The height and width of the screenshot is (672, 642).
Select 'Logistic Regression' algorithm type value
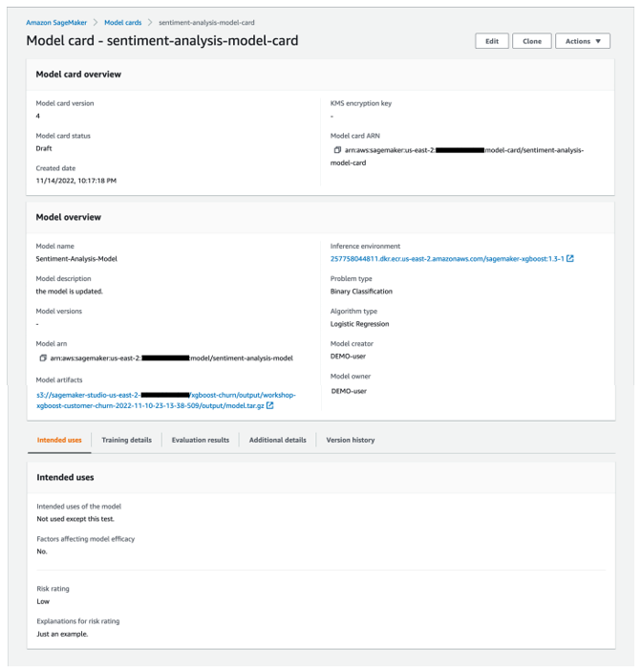pos(360,324)
